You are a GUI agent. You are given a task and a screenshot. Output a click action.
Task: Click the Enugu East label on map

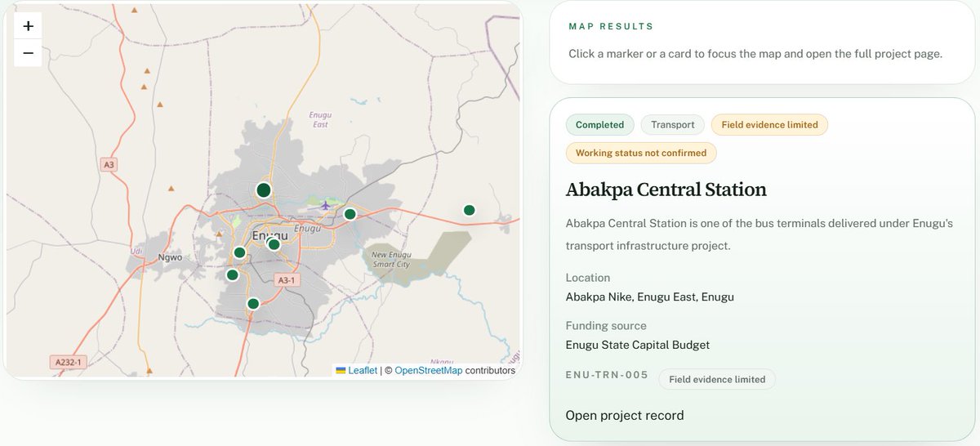pos(319,120)
